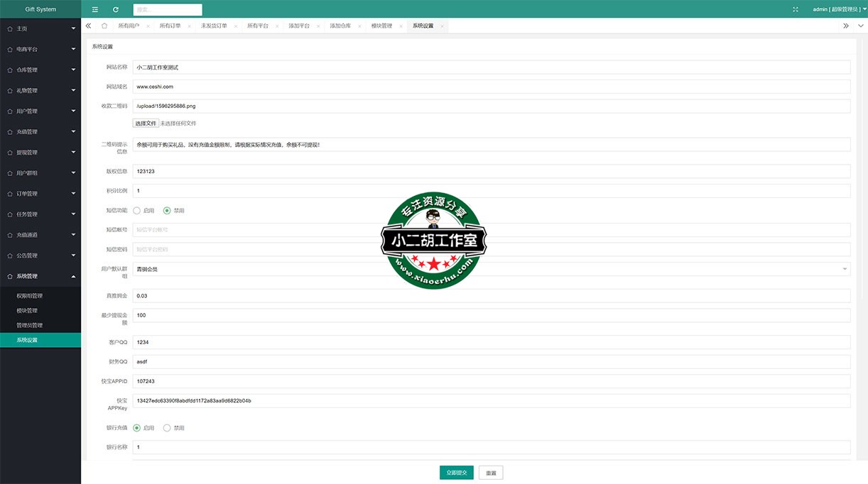Select 禁用 radio for 银行充值
Viewport: 868px width, 484px height.
coord(168,428)
